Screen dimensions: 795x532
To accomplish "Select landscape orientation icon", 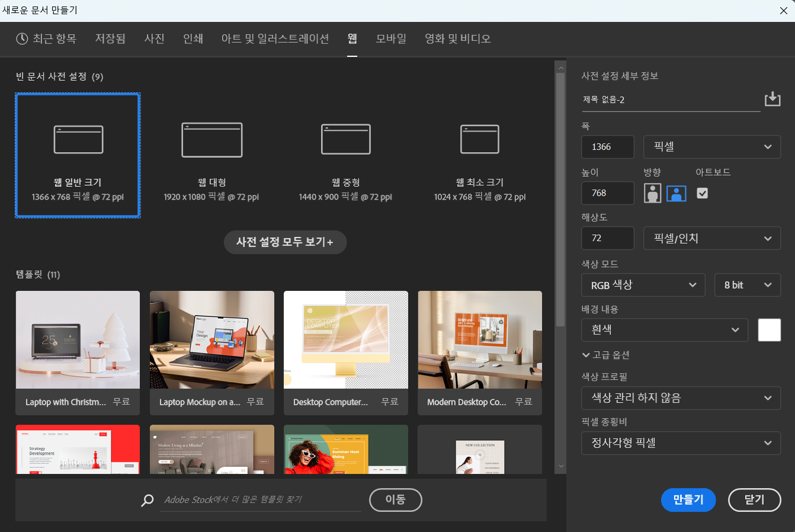I will click(676, 193).
